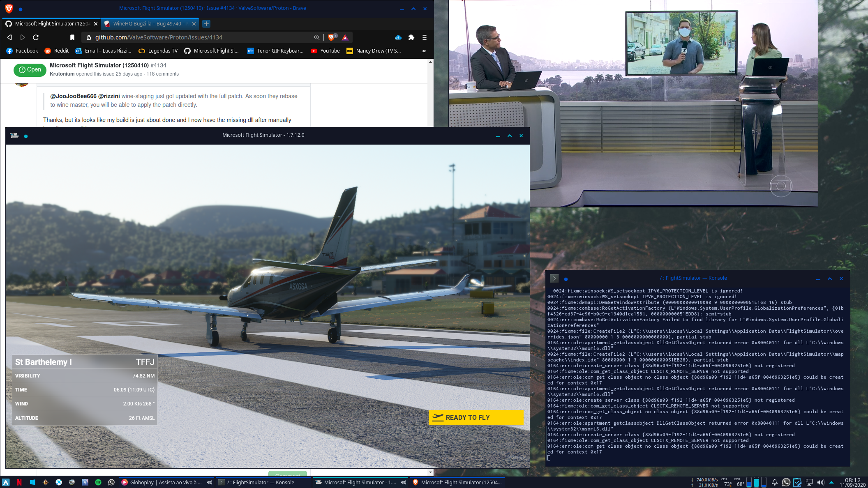Toggle the pin dot in Flight Simulator titlebar

pyautogui.click(x=26, y=136)
